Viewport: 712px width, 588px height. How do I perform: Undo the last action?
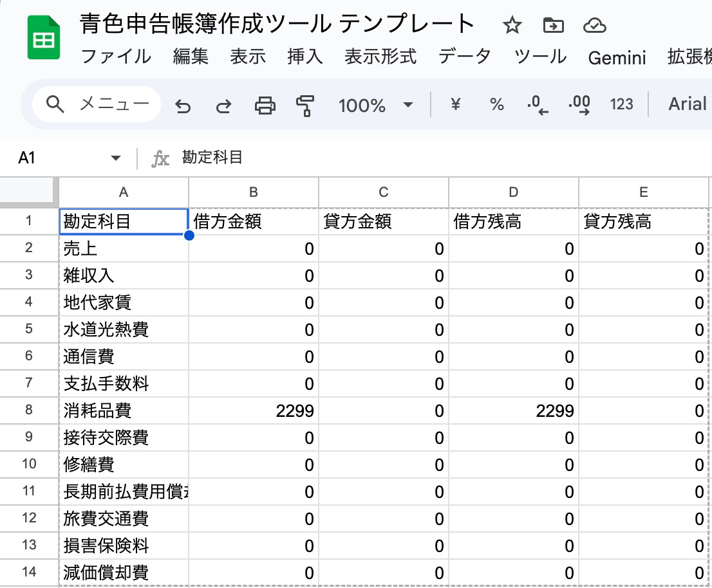tap(183, 106)
